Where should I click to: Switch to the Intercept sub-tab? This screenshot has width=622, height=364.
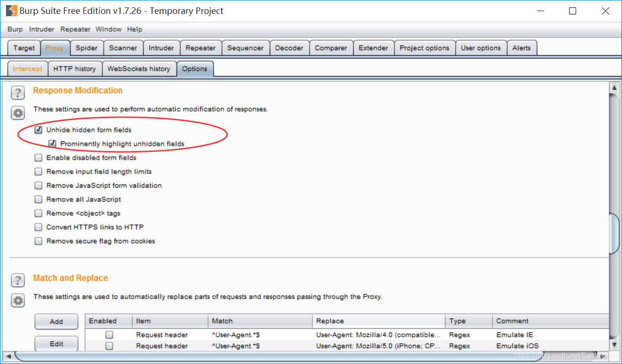point(27,69)
